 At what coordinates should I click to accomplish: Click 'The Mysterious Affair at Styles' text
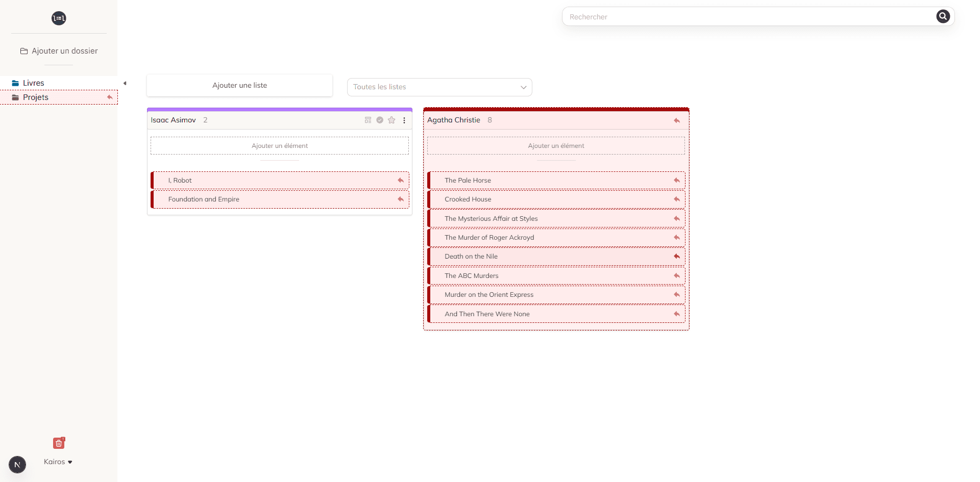click(x=491, y=219)
